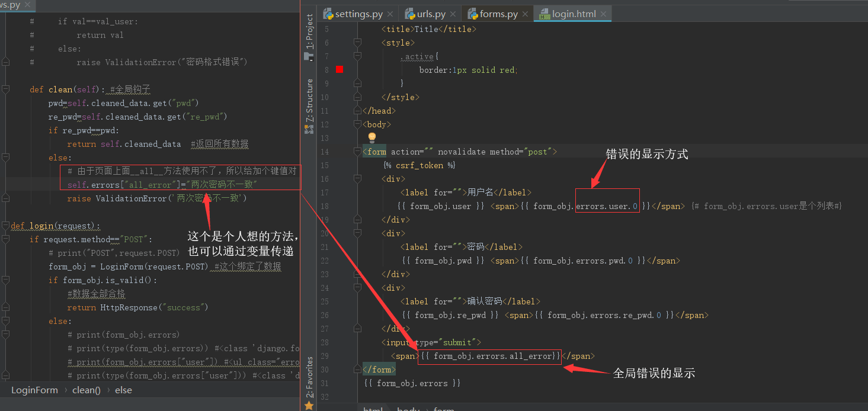Click clean() in the breadcrumb bar
Screen dimensions: 868x411
[87, 390]
